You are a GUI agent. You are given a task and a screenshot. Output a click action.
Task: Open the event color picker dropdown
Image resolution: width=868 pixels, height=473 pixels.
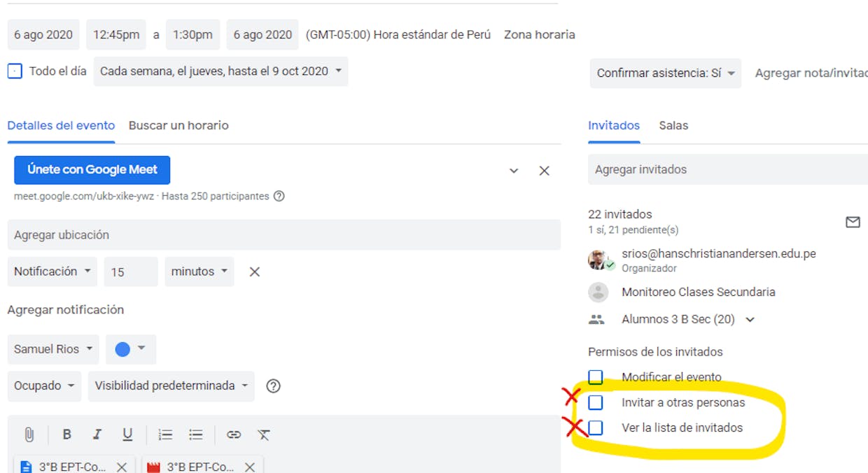pyautogui.click(x=131, y=349)
